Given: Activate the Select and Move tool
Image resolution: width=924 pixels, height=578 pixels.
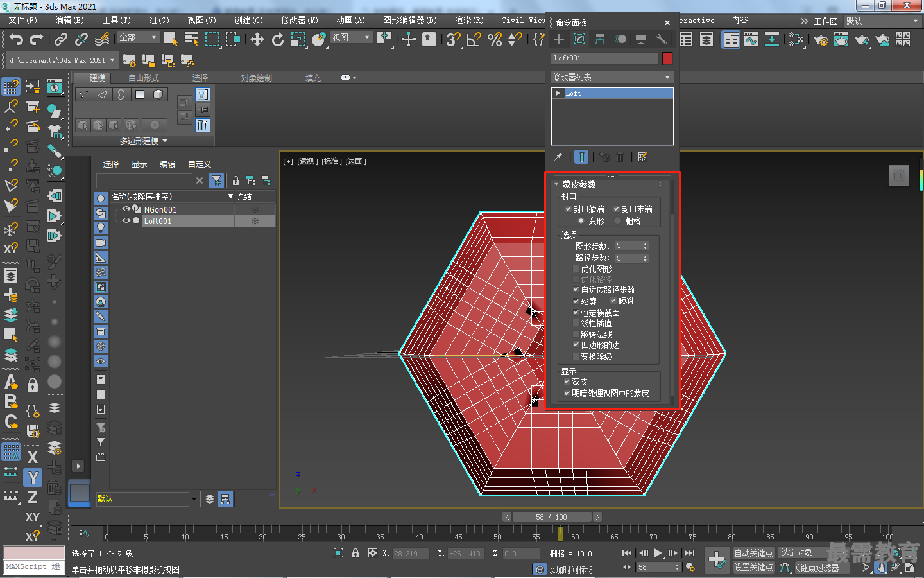Looking at the screenshot, I should tap(257, 39).
